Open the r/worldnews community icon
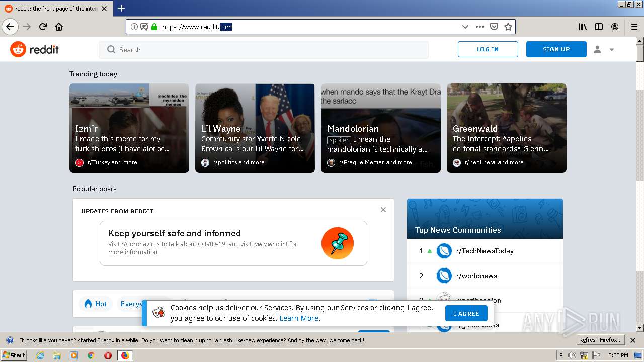 pos(444,276)
